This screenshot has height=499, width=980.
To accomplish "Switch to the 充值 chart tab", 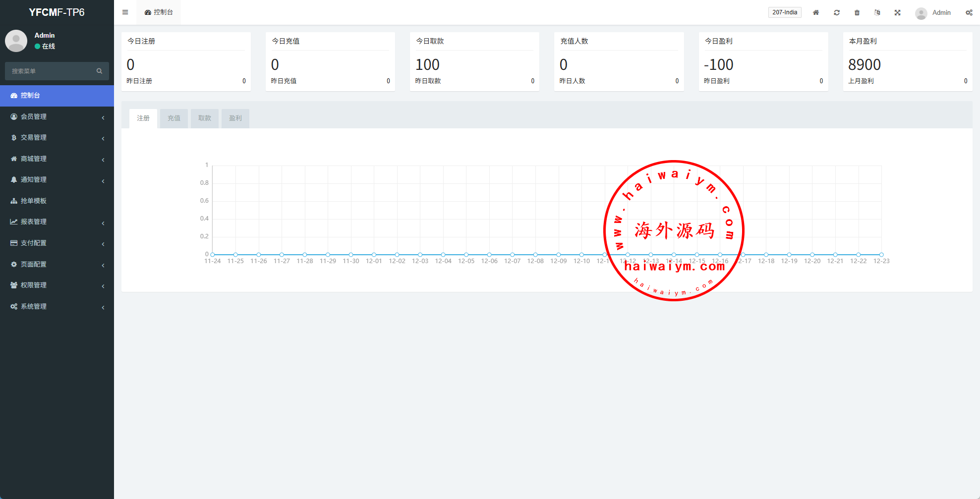I will (174, 118).
